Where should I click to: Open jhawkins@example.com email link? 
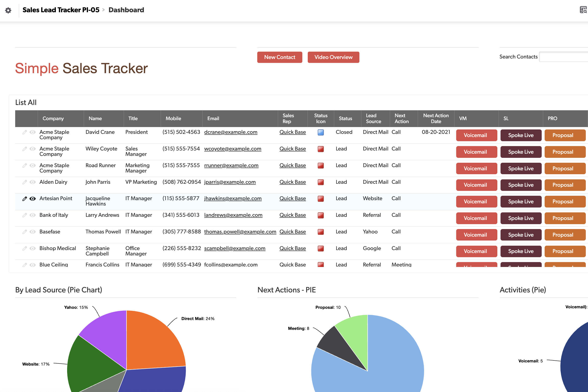click(x=233, y=198)
